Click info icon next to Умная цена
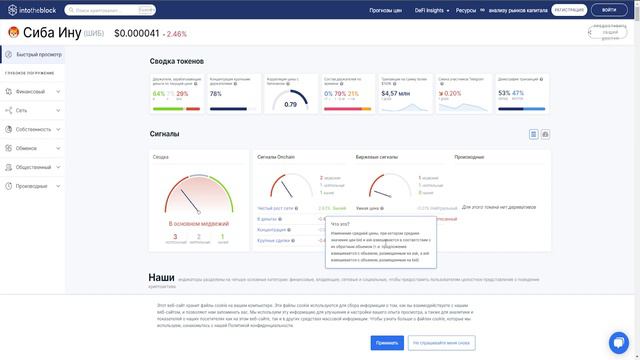The image size is (640, 360). tap(382, 208)
